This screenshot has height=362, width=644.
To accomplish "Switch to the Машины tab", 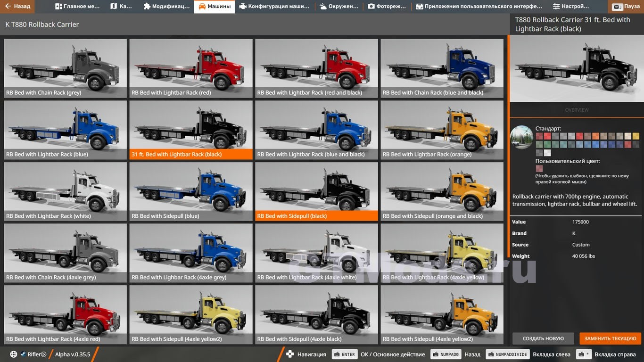I will click(x=214, y=7).
